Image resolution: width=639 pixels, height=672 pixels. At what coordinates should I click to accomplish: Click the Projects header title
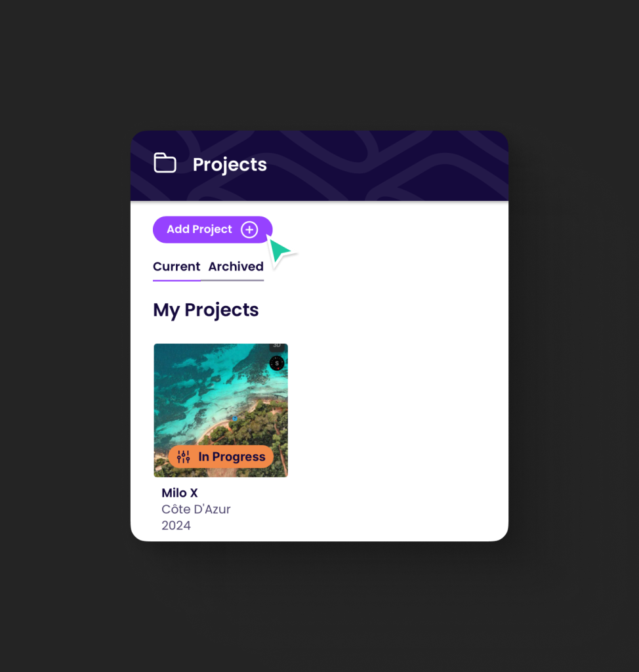[x=230, y=165]
